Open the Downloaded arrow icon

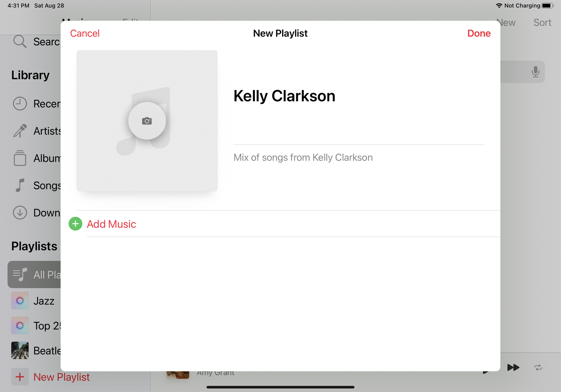20,212
